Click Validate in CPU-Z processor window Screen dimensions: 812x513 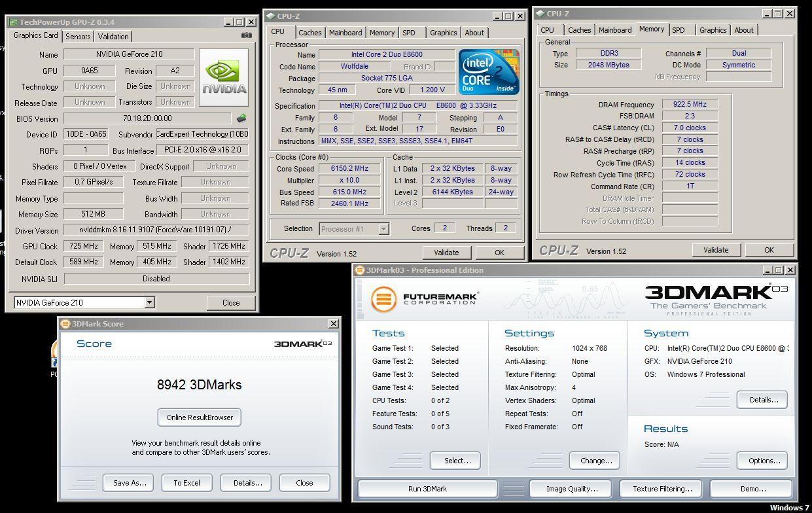click(446, 253)
